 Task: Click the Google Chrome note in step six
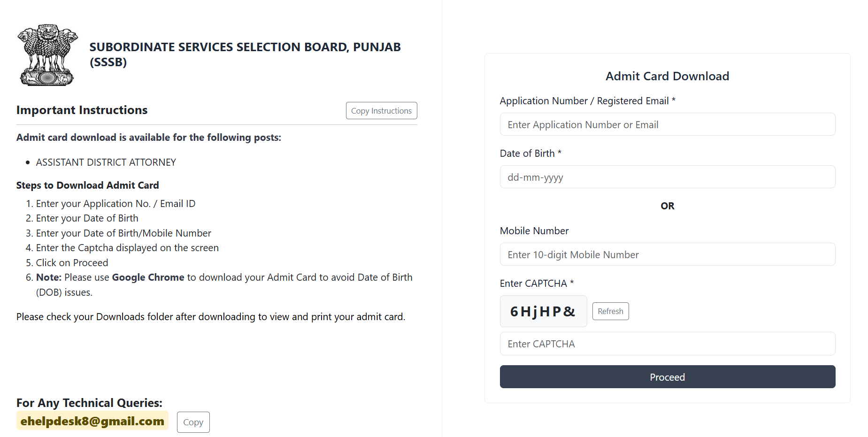pyautogui.click(x=148, y=277)
